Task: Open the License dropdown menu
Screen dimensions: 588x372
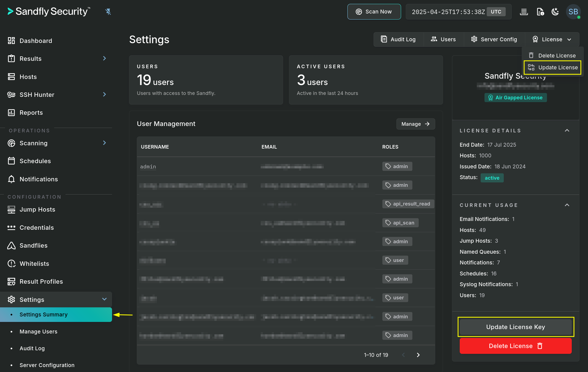Action: (552, 39)
